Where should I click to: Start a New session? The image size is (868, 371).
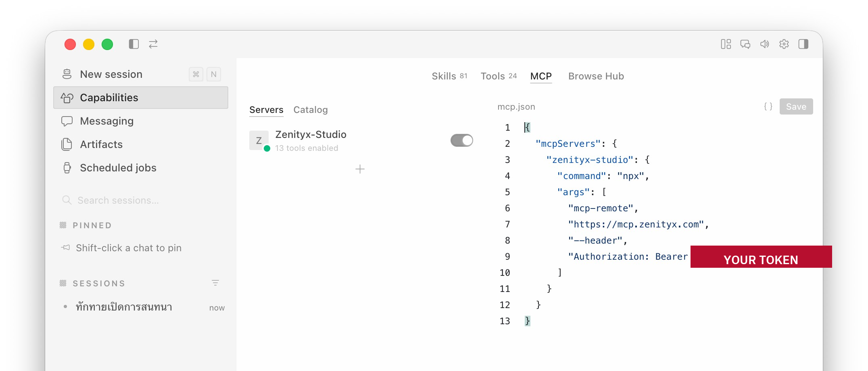[141, 74]
